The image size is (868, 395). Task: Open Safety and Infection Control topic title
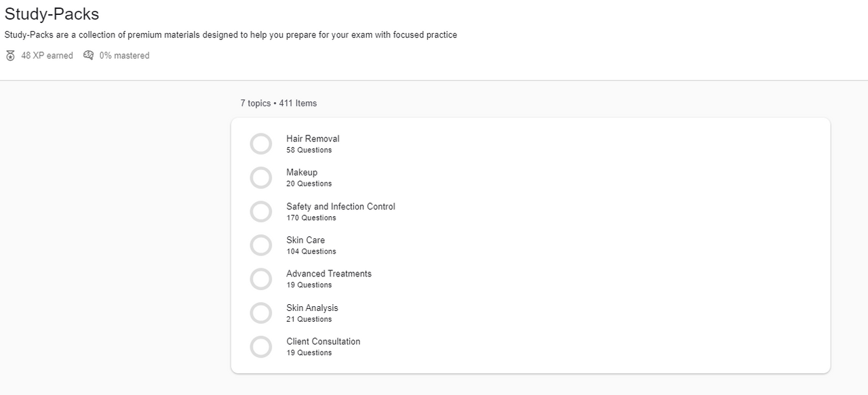(340, 207)
